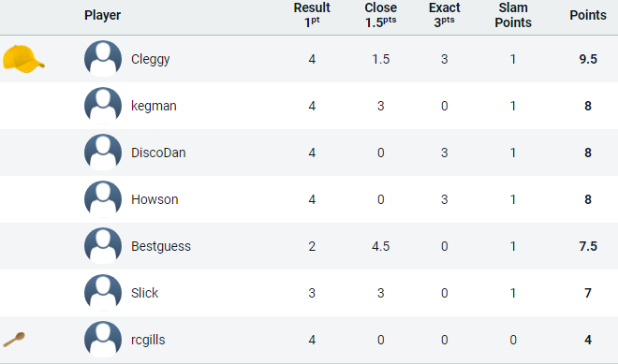The image size is (618, 364).
Task: Open the kegman player name link
Action: click(154, 107)
